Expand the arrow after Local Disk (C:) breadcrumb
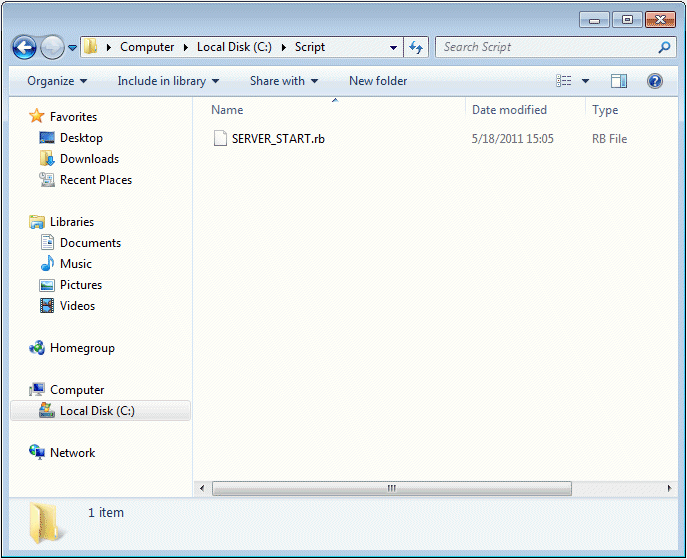The image size is (687, 559). coord(284,47)
